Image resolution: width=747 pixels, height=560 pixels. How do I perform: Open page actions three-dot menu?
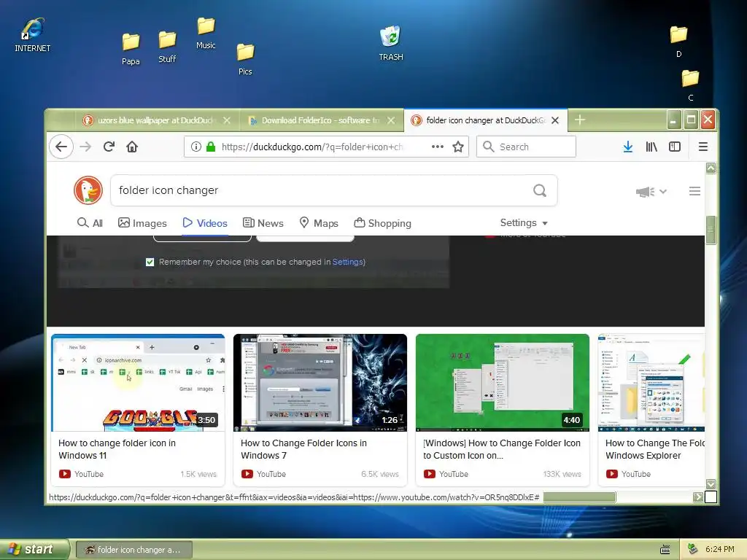(438, 147)
